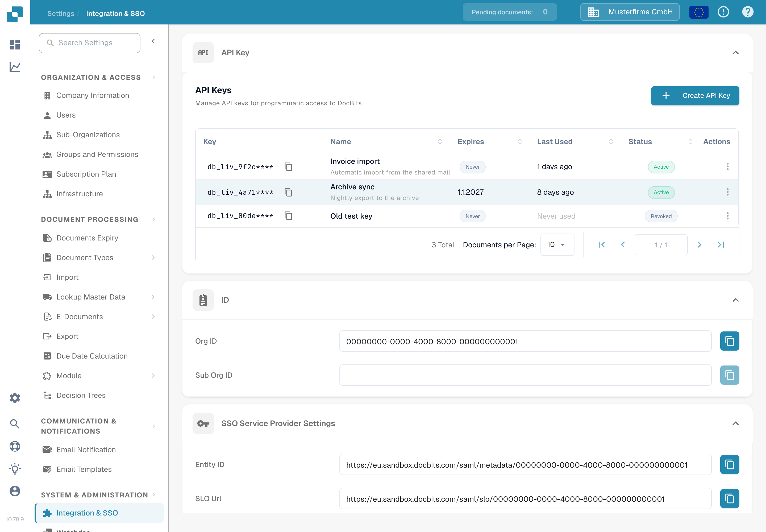Click the Pending documents counter
The image size is (766, 532).
click(509, 12)
